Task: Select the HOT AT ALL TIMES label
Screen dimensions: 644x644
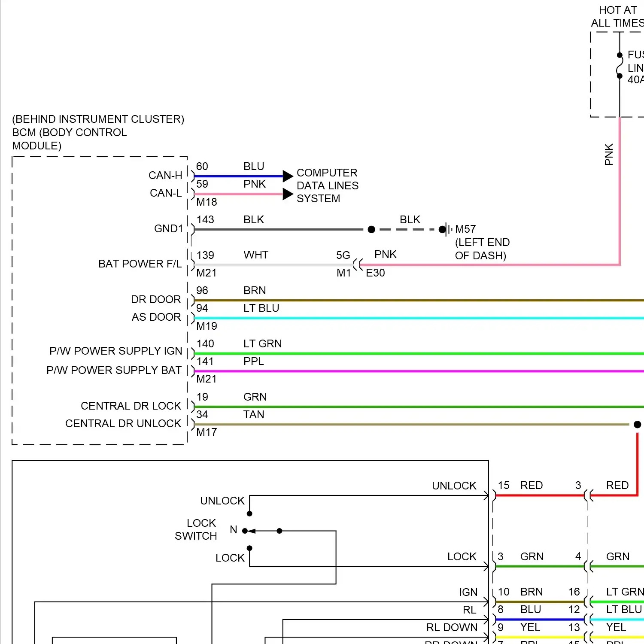Action: (x=617, y=16)
